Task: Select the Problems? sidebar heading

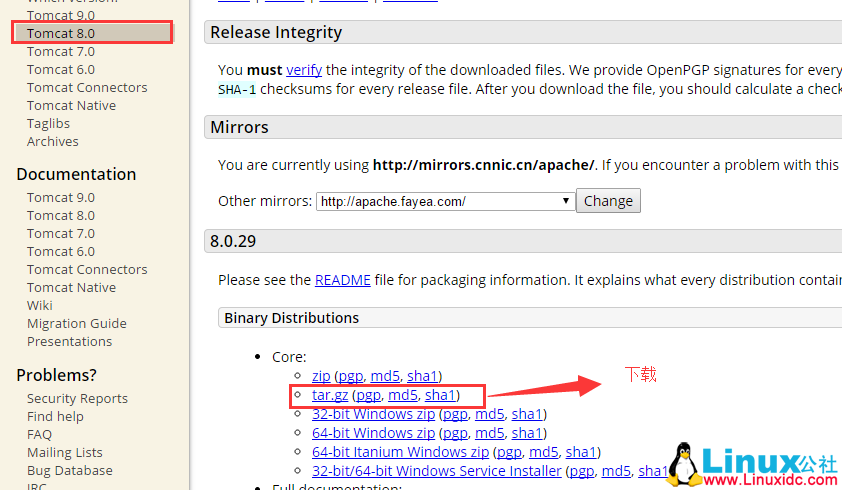Action: click(x=56, y=375)
